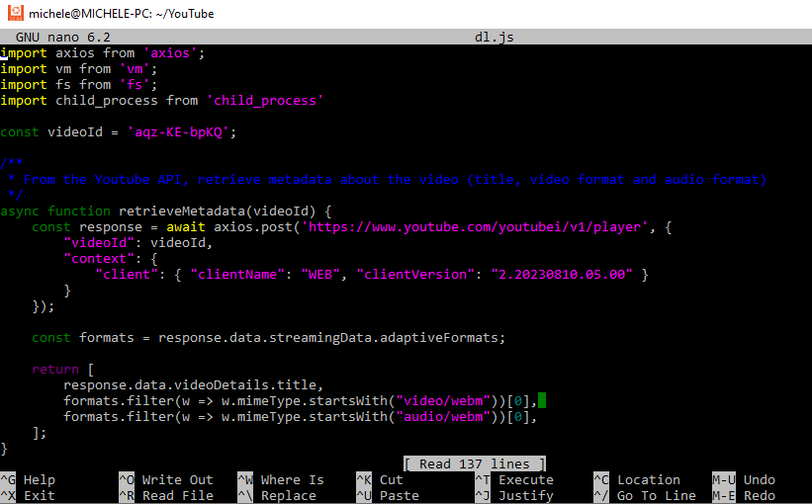812x504 pixels.
Task: Click the ^C Location shortcut
Action: tap(636, 480)
